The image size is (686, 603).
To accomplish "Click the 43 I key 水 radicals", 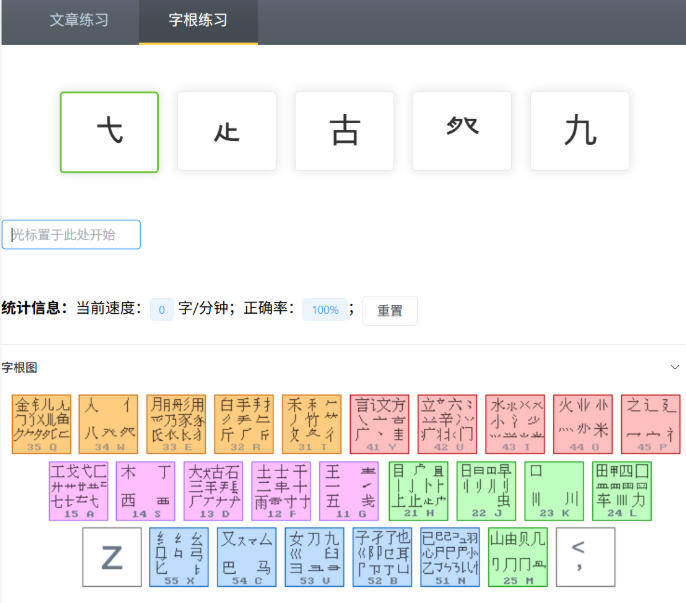I will (515, 424).
